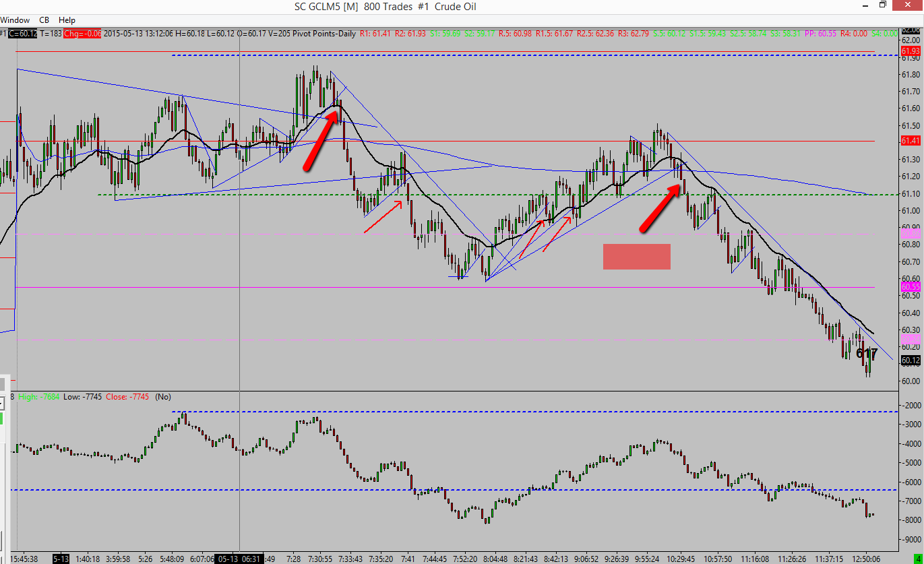Click the 'T=183' header value
Viewport: 924px width, 564px height.
tap(49, 32)
